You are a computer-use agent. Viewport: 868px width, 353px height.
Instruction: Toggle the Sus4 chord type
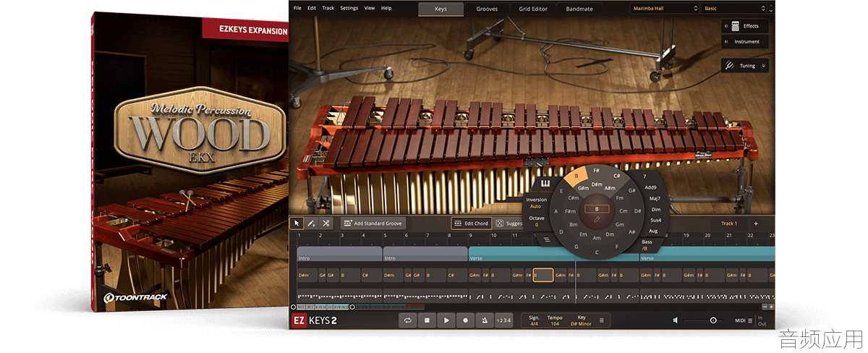click(x=655, y=220)
